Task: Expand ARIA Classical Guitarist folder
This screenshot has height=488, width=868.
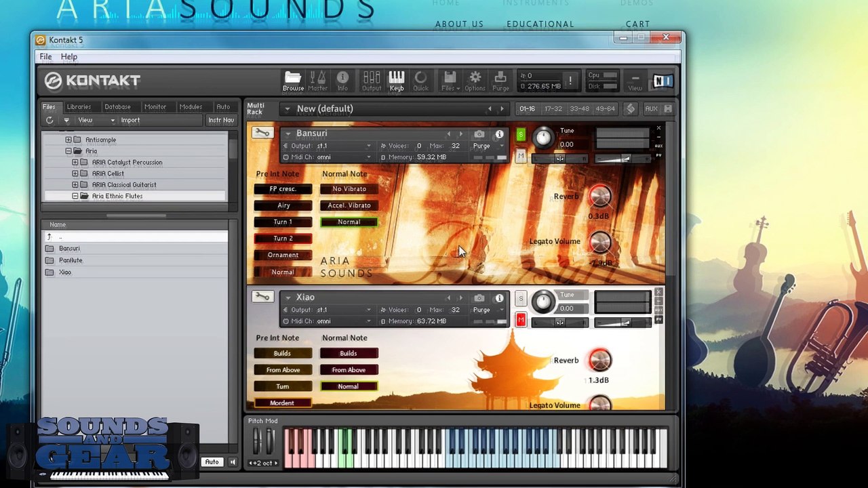Action: [x=75, y=184]
